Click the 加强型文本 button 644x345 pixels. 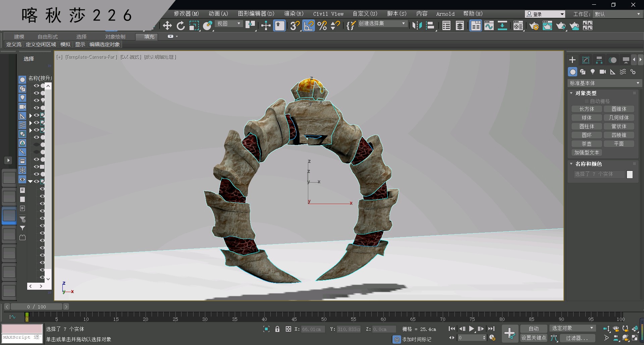pos(587,152)
